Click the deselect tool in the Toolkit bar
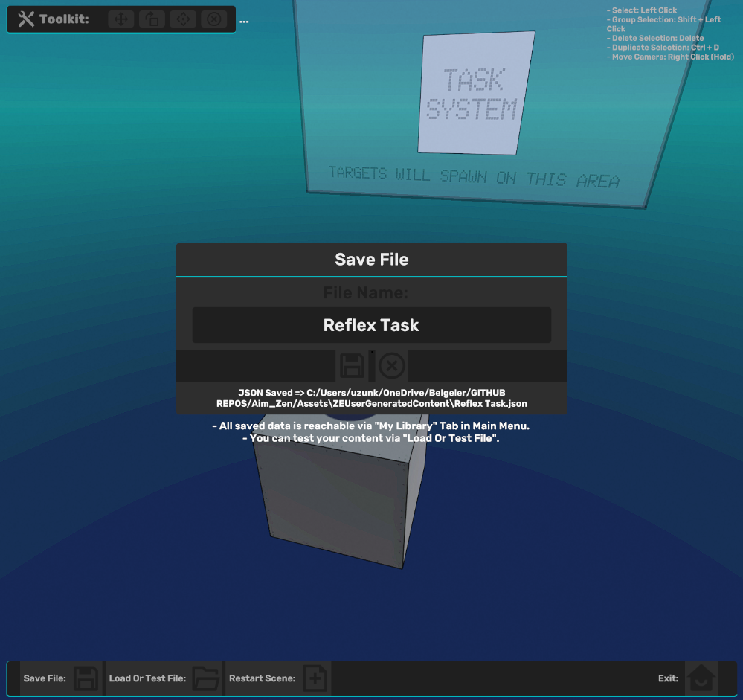The image size is (743, 700). click(x=214, y=19)
